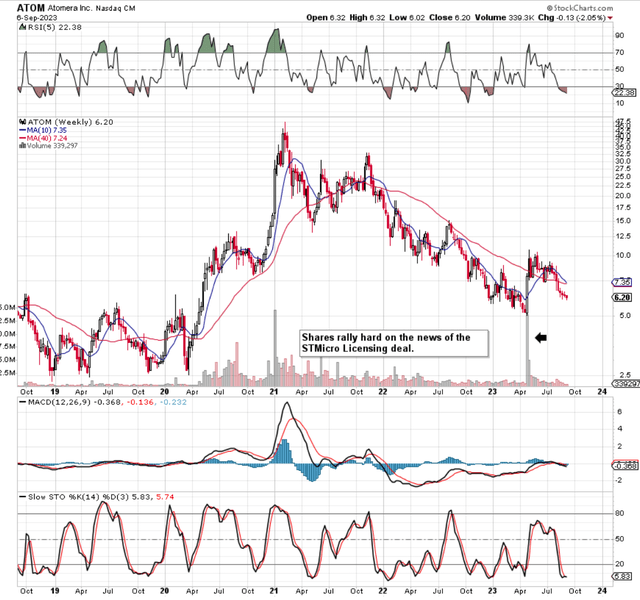The width and height of the screenshot is (640, 600).
Task: Click the 21 year label under price panel
Action: click(274, 392)
